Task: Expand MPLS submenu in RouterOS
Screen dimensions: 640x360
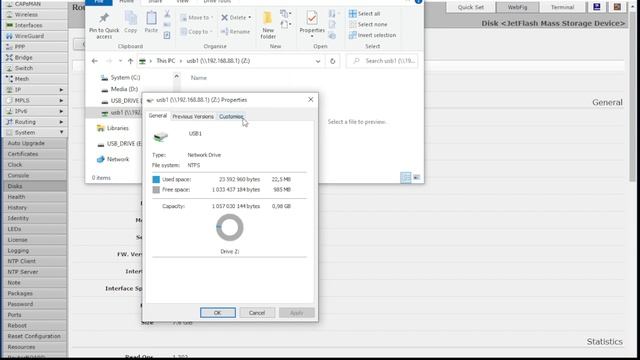Action: tap(34, 100)
